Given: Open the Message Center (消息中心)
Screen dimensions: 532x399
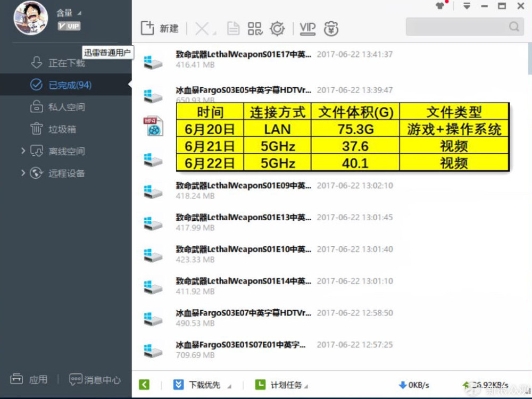Looking at the screenshot, I should coord(95,379).
